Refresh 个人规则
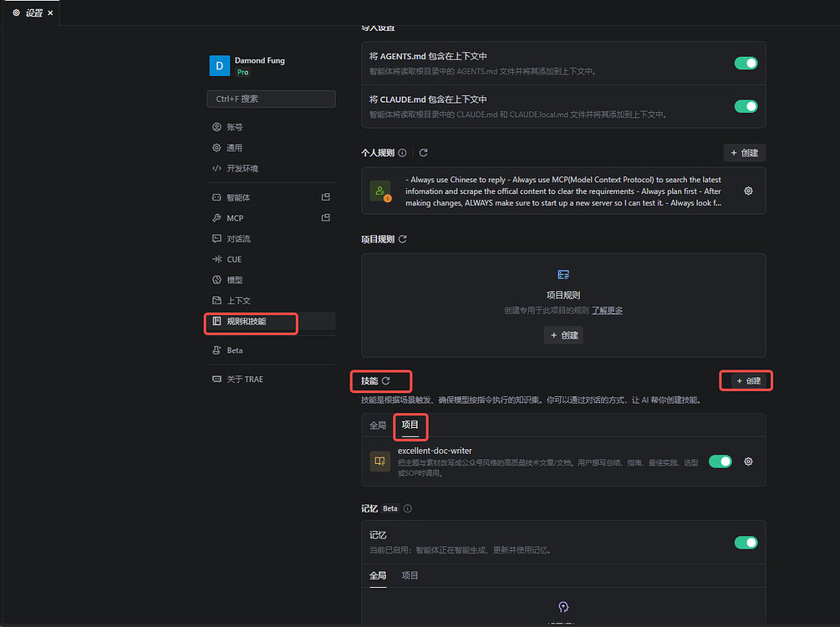This screenshot has height=627, width=840. 423,153
